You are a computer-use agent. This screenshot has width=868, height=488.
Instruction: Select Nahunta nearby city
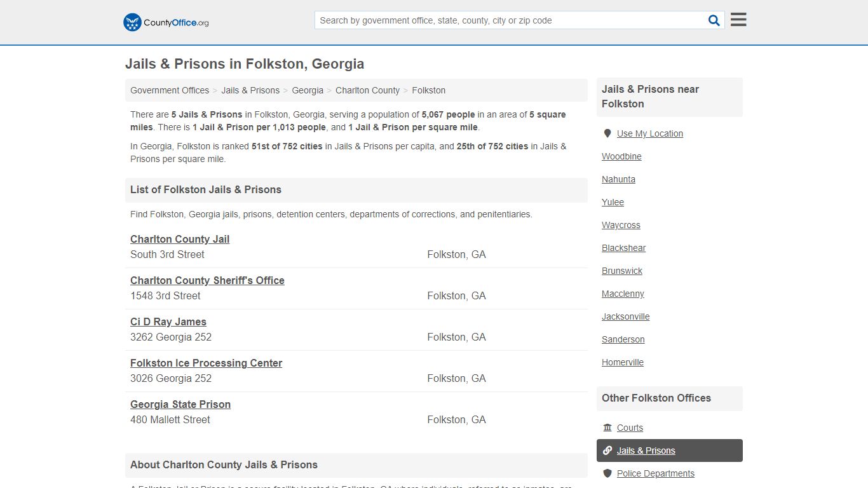click(618, 179)
